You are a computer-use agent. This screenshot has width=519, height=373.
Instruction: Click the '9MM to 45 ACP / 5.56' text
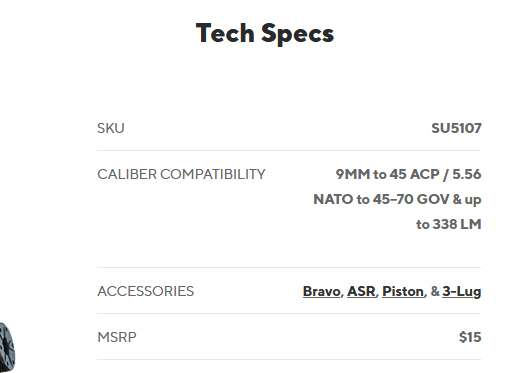(x=408, y=174)
